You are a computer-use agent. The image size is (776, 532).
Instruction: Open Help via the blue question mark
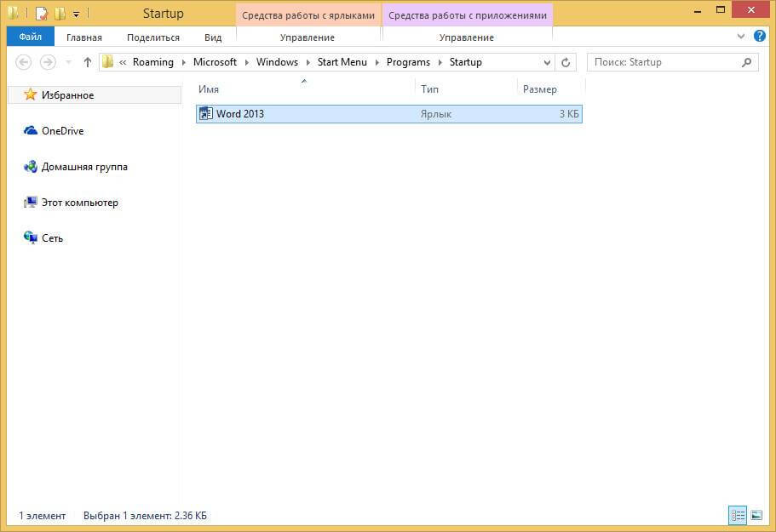coord(760,37)
